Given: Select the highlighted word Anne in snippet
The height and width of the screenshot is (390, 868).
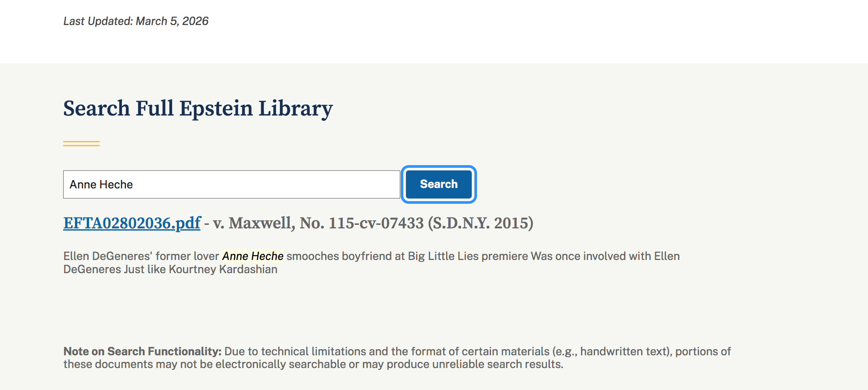Looking at the screenshot, I should pos(235,256).
